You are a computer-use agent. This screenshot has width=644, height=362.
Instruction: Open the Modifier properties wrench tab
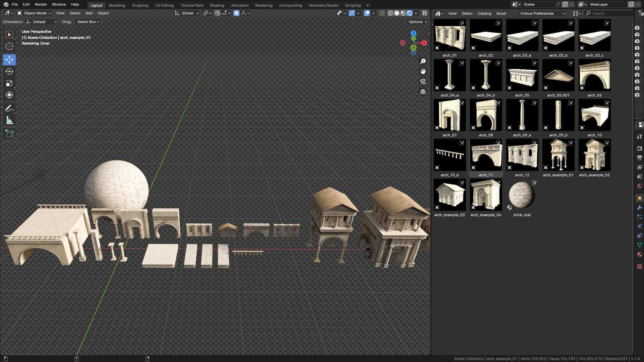pos(640,208)
